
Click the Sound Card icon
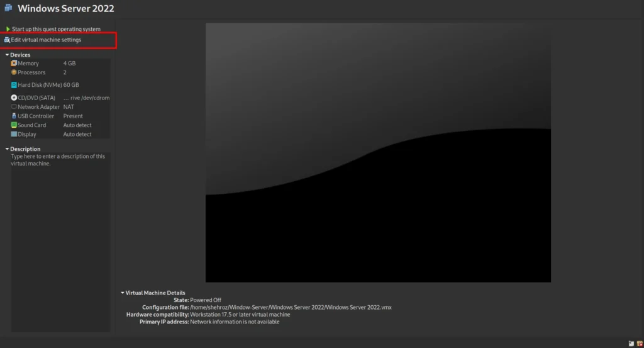tap(14, 125)
